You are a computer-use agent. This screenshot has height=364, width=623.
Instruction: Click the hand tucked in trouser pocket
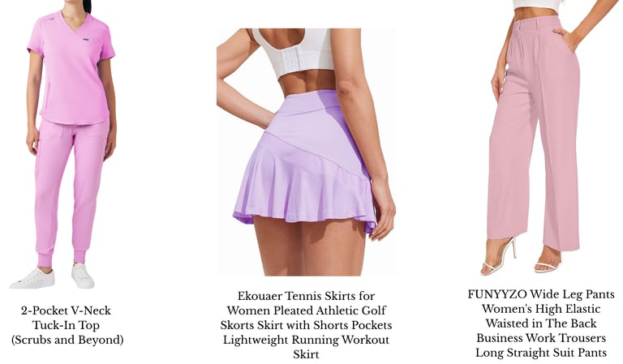point(566,39)
